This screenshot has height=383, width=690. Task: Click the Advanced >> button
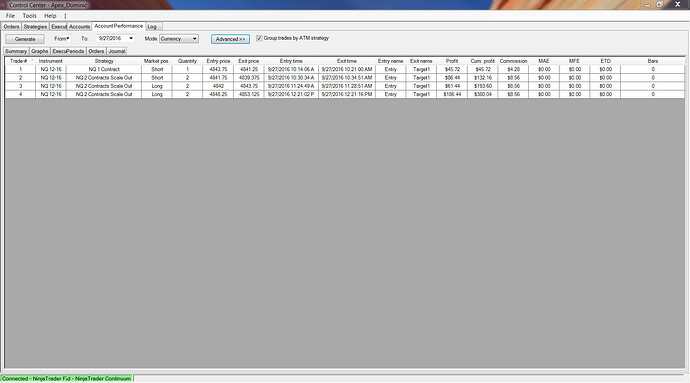[230, 39]
